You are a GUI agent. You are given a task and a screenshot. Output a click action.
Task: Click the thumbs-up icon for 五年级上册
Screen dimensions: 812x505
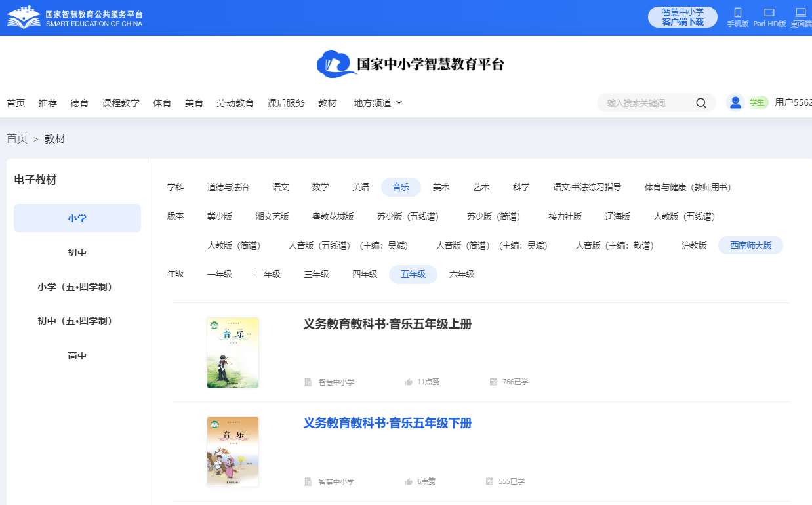coord(409,382)
